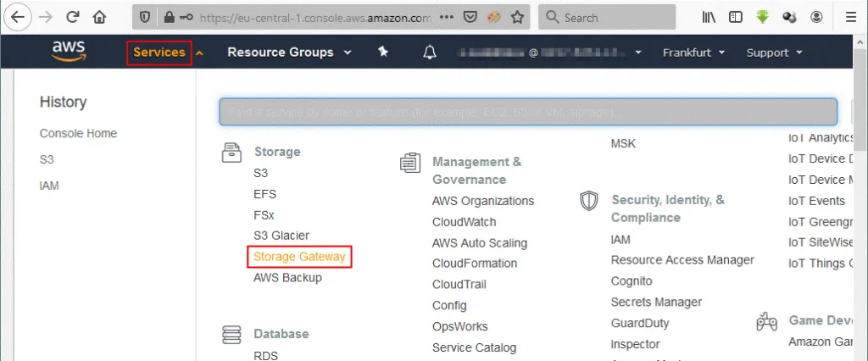Open the Frankfurt region selector
The image size is (868, 361).
coord(693,53)
